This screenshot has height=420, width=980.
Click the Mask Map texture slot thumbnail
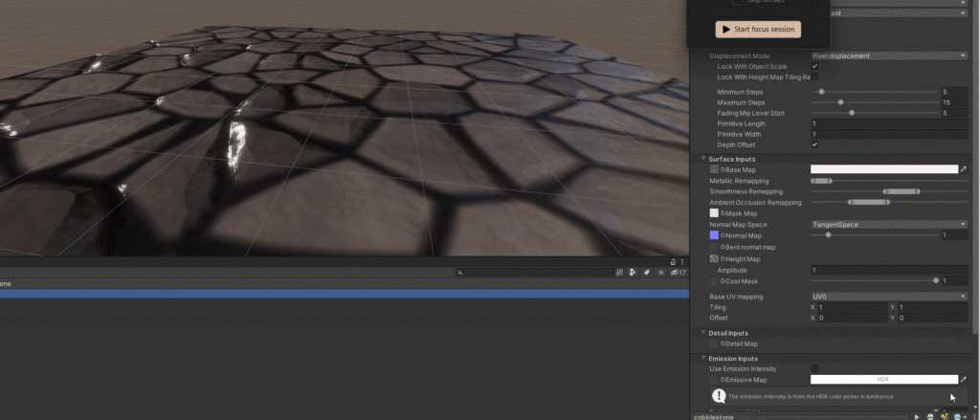(714, 213)
